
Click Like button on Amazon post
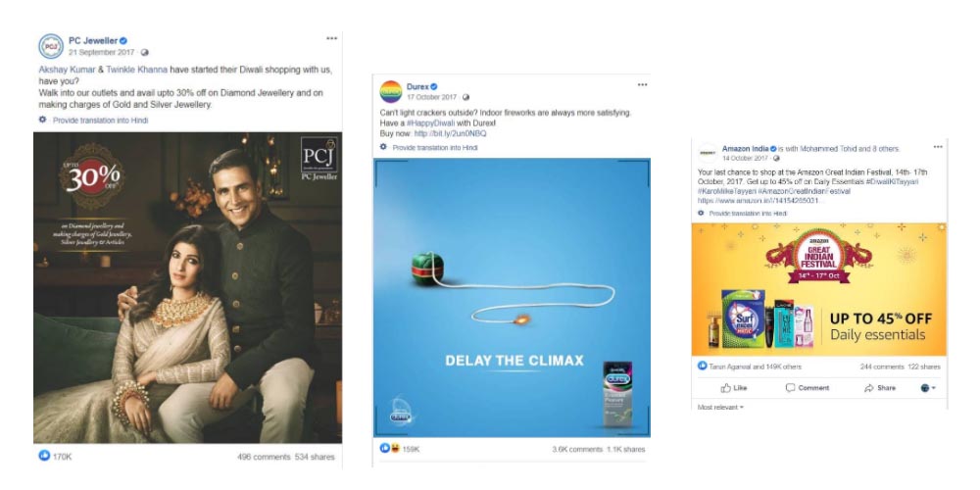(x=734, y=388)
